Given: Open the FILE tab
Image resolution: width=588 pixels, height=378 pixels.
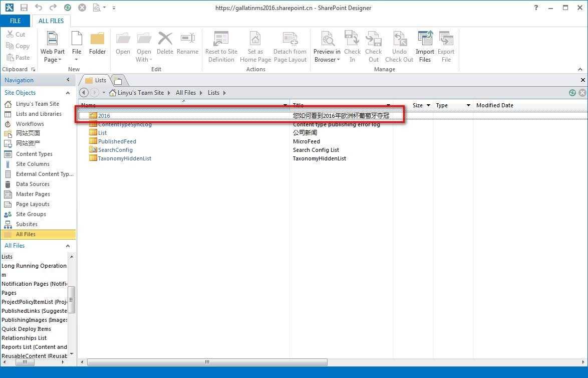Looking at the screenshot, I should click(16, 21).
